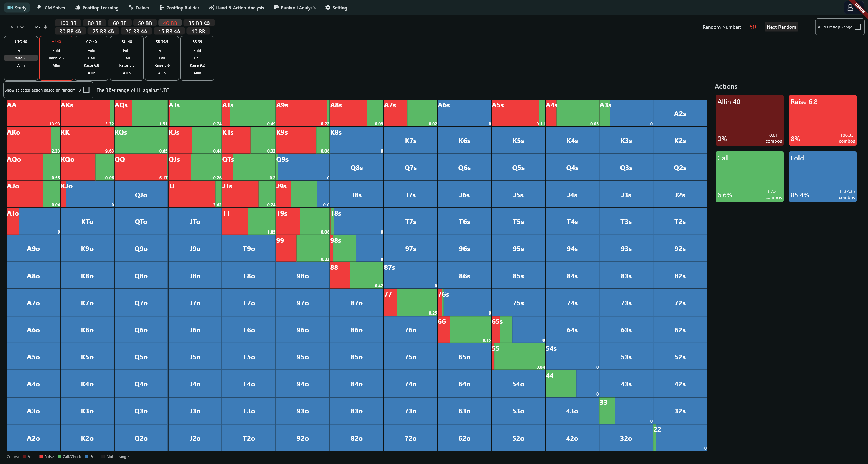Tick the show selected action based on random checkbox
This screenshot has width=868, height=464.
[x=86, y=90]
